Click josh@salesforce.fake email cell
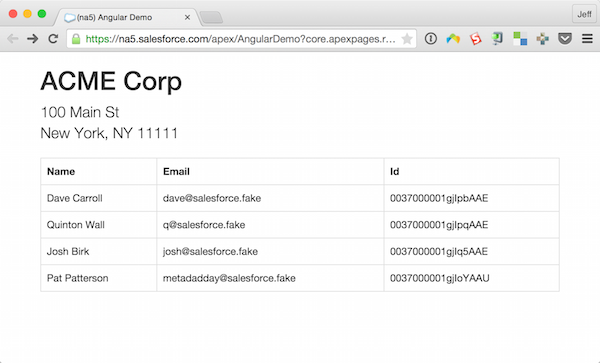The image size is (600, 363). point(270,251)
